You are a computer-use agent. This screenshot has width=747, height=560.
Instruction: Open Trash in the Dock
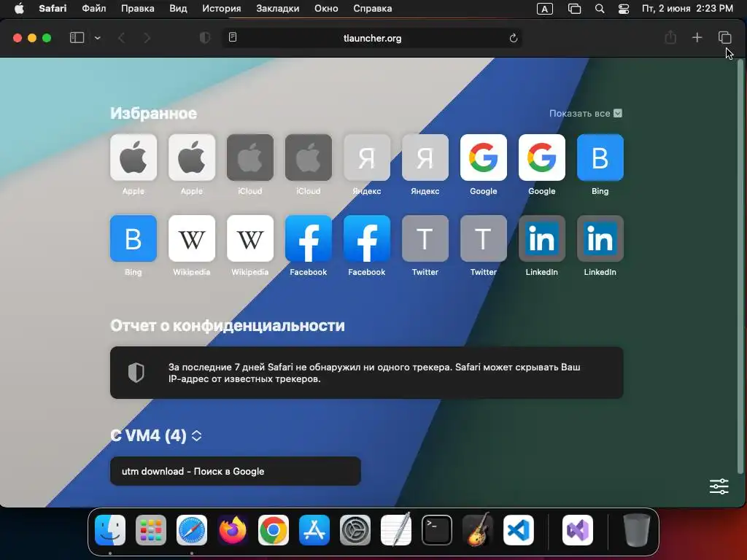[636, 530]
